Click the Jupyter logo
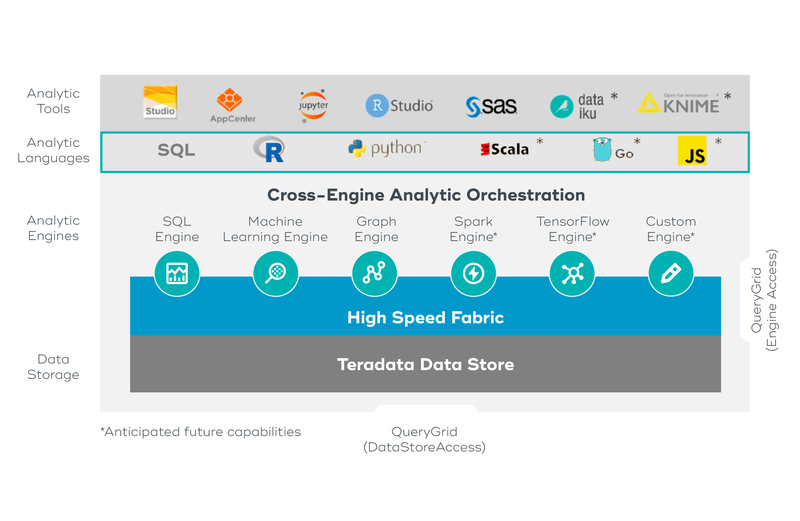 point(313,104)
